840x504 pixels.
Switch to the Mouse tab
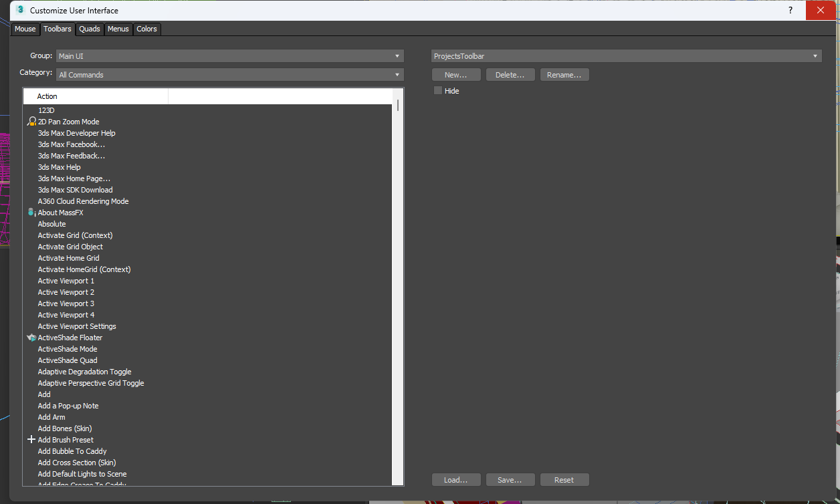[x=25, y=29]
